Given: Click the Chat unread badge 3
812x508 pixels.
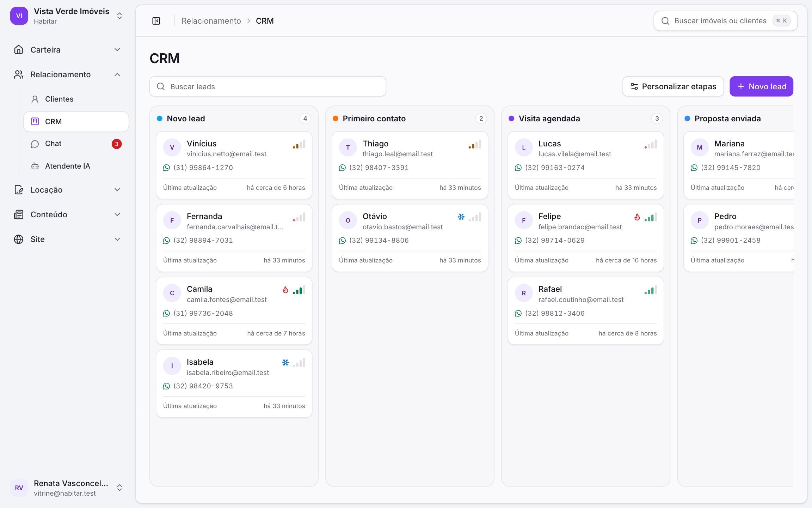Looking at the screenshot, I should tap(117, 144).
